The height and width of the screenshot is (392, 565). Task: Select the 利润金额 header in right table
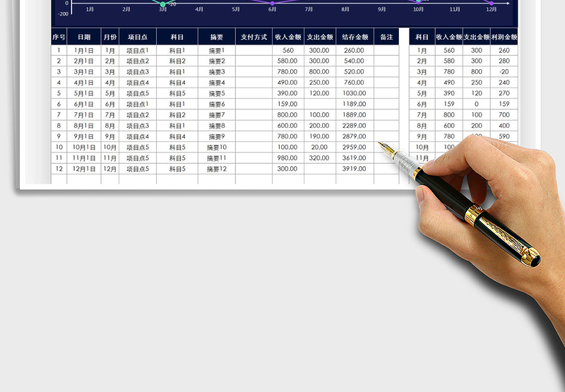click(504, 37)
